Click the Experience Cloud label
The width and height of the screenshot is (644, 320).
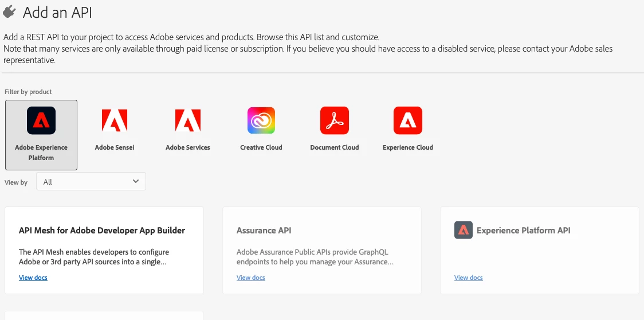408,147
